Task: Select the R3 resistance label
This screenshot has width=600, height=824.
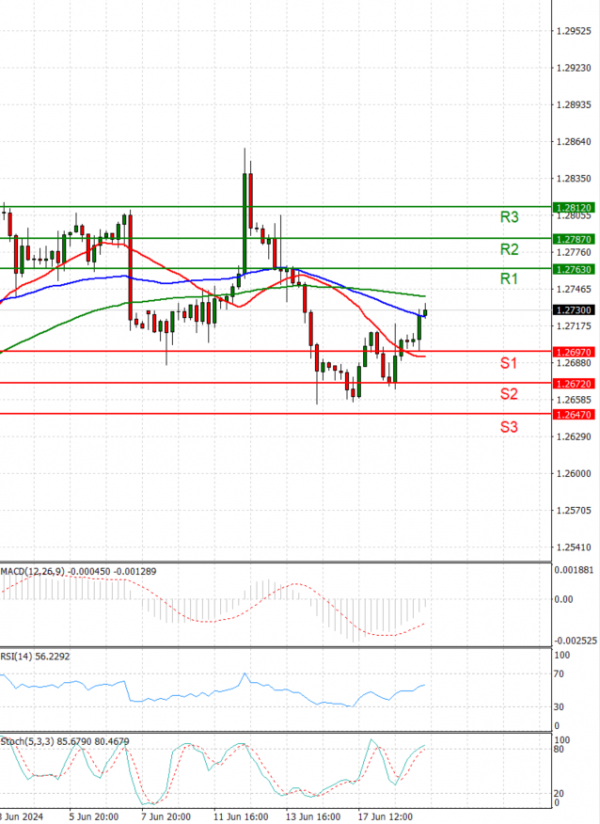Action: [509, 217]
